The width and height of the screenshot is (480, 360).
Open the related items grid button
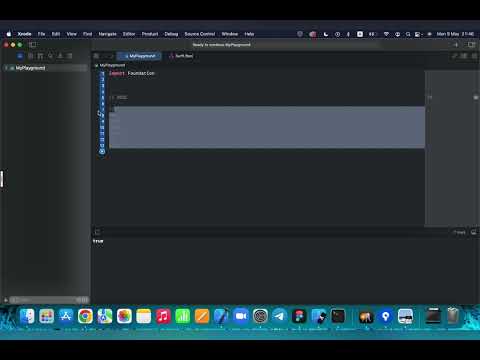tap(96, 56)
